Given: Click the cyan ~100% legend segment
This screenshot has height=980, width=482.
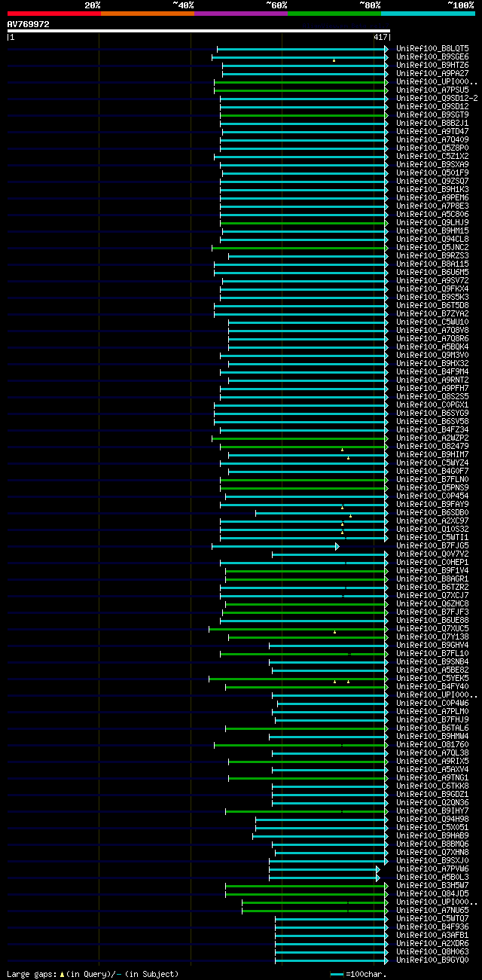Looking at the screenshot, I should click(x=428, y=14).
